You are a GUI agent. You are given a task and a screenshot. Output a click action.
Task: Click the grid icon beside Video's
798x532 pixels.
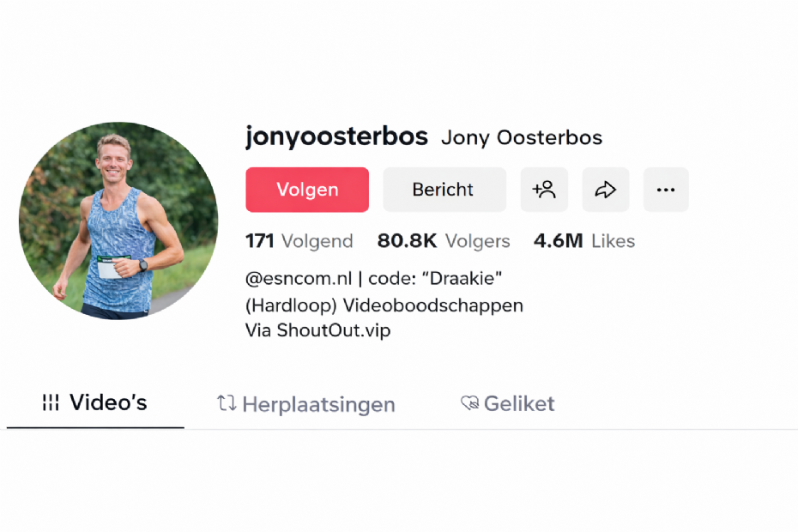[51, 402]
